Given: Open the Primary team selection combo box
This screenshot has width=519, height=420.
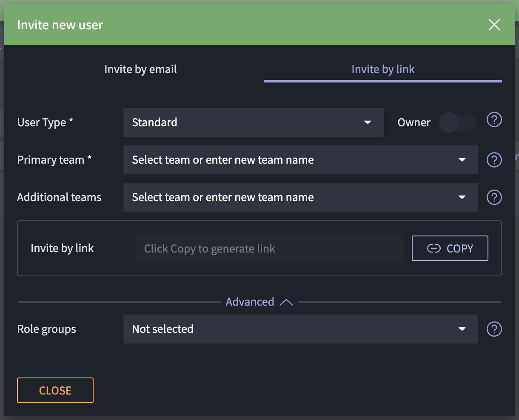Looking at the screenshot, I should point(294,160).
